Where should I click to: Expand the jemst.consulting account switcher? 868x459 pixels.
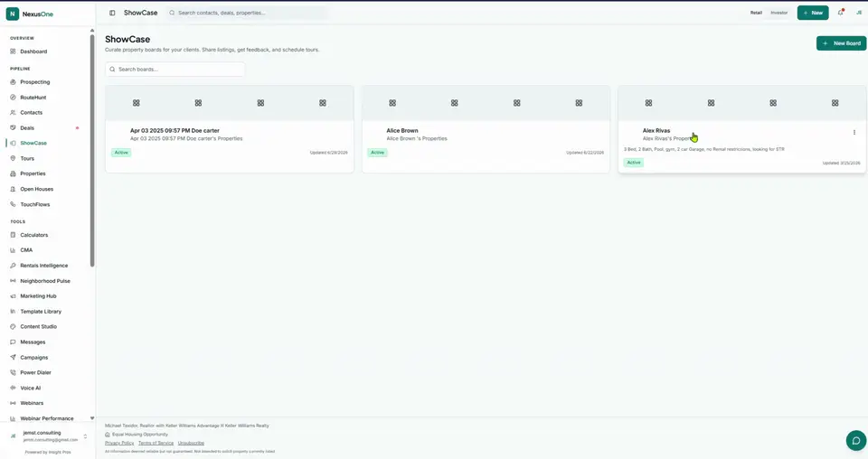point(85,436)
